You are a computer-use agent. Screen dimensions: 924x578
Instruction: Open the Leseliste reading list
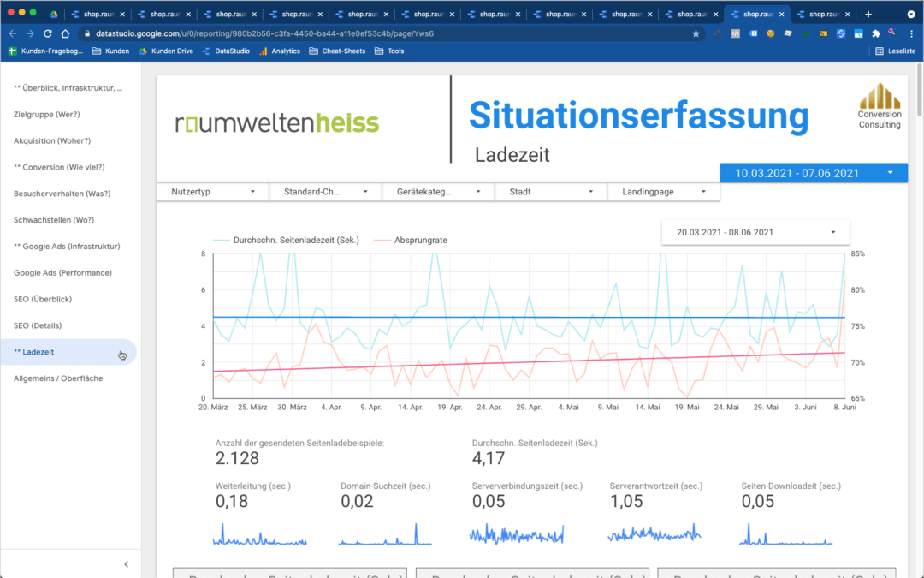896,51
